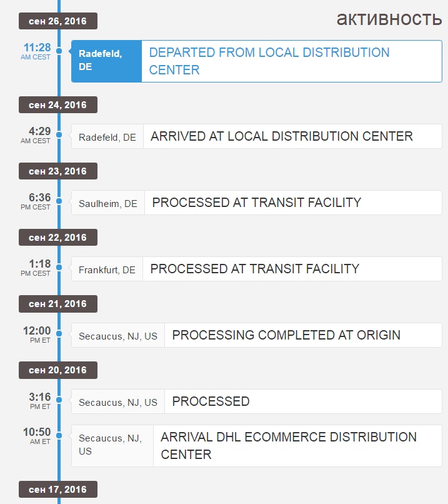The image size is (448, 504).
Task: Click the активность heading
Action: (x=389, y=19)
